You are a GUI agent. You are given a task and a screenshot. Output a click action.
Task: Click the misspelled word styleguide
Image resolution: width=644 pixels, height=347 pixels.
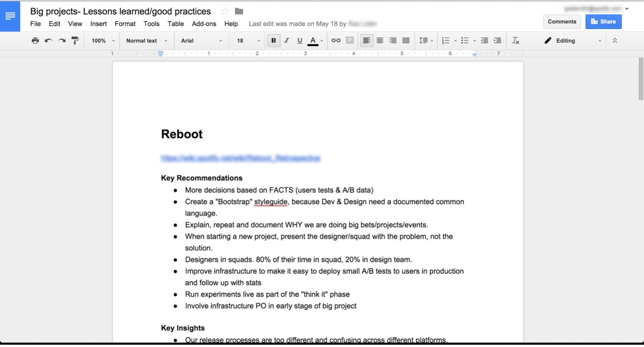(271, 202)
